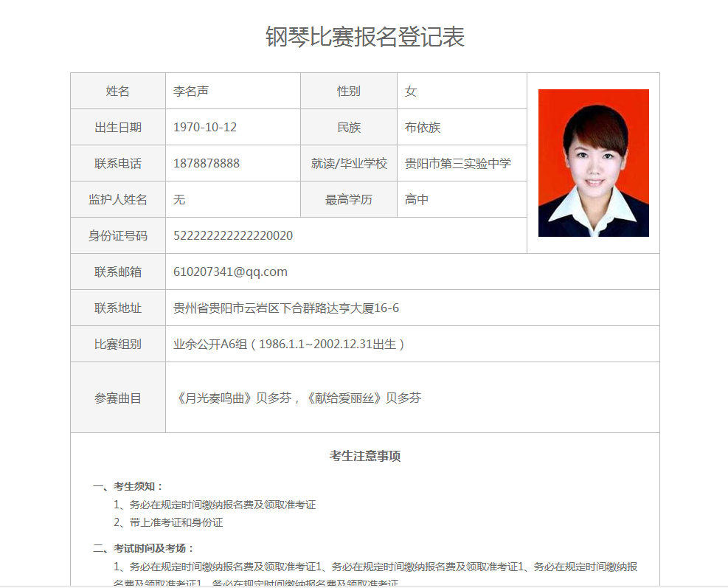Click the 姓名 label cell
Screen dimensions: 728x588
coord(118,91)
